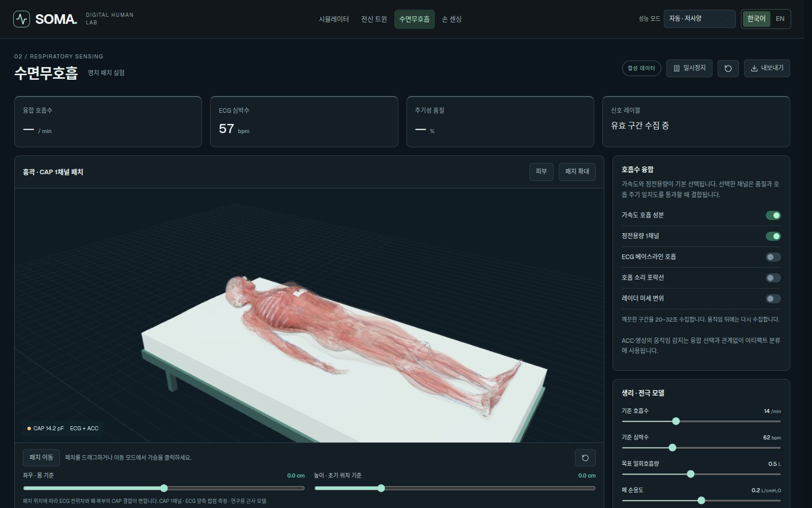This screenshot has height=508, width=812.
Task: Enable the 호흡 소리 포락선 switch
Action: point(773,278)
